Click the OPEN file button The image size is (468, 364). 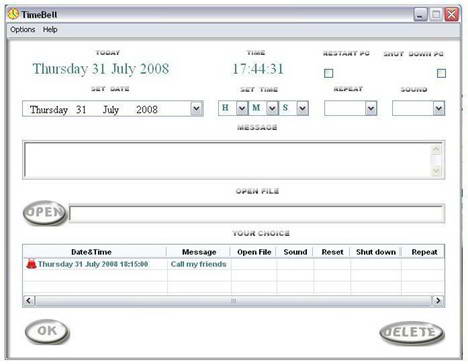[x=45, y=212]
